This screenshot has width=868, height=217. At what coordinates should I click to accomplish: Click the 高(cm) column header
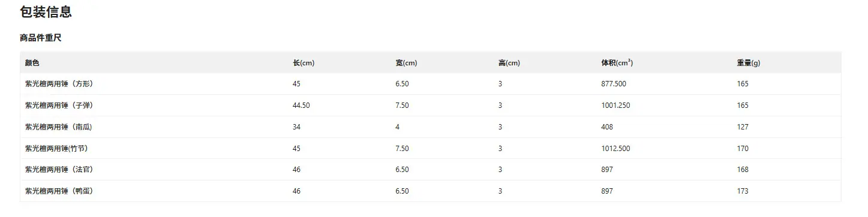[x=509, y=63]
